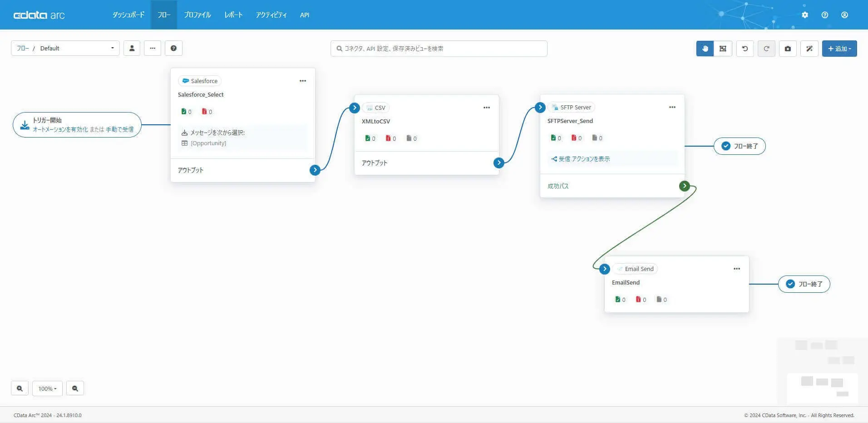Select the box selection tool
This screenshot has height=423, width=868.
click(723, 49)
